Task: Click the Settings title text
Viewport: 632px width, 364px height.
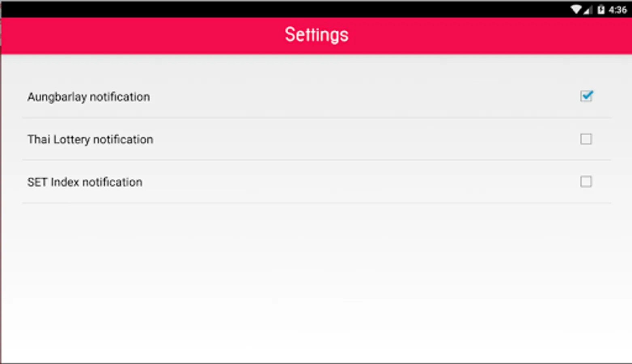Action: click(x=316, y=35)
